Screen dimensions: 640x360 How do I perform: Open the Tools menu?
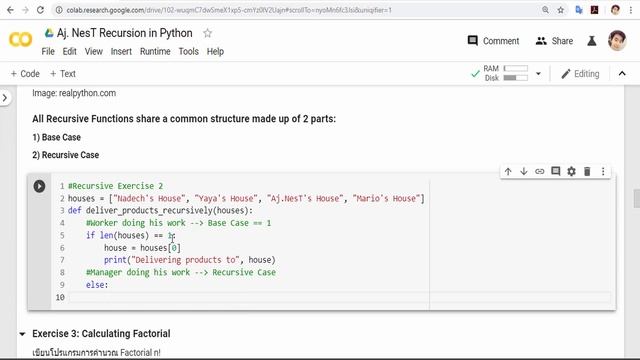click(189, 51)
